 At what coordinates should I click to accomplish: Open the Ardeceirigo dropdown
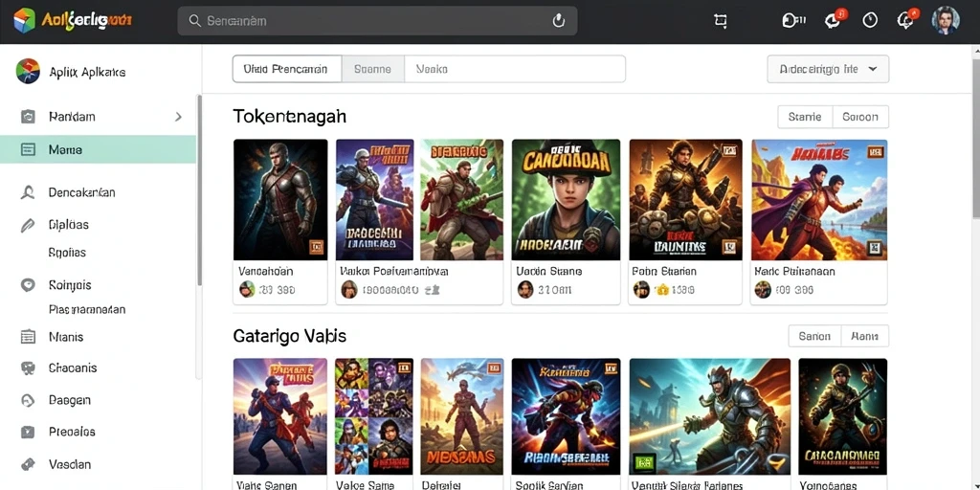(828, 69)
